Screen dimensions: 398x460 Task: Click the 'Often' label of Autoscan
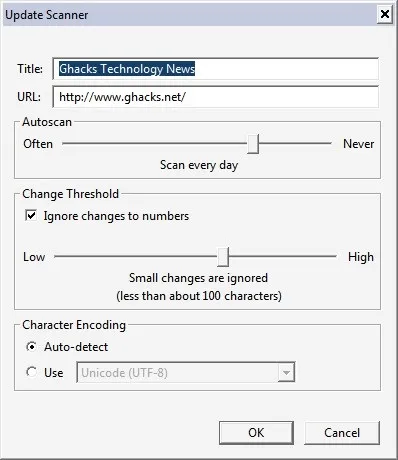[x=38, y=144]
